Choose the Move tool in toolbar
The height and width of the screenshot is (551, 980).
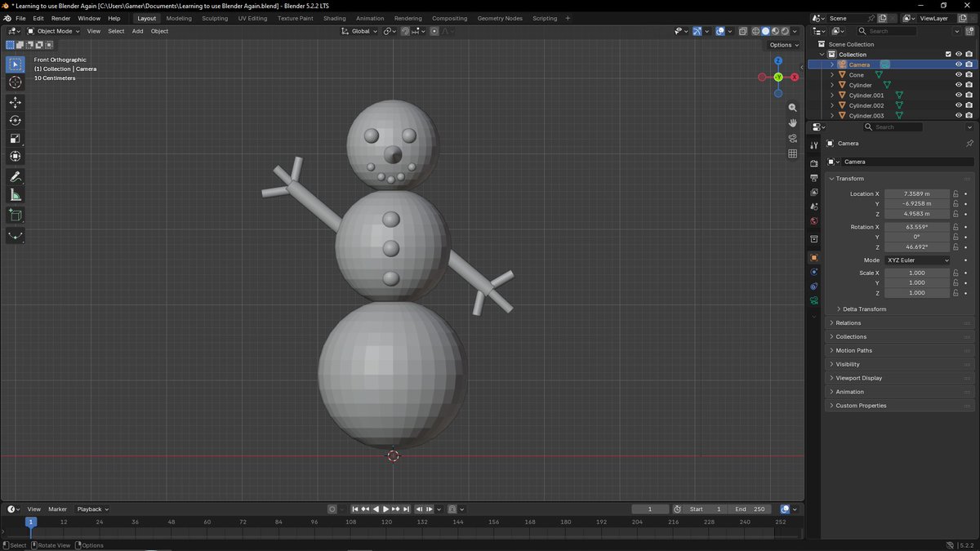tap(16, 102)
